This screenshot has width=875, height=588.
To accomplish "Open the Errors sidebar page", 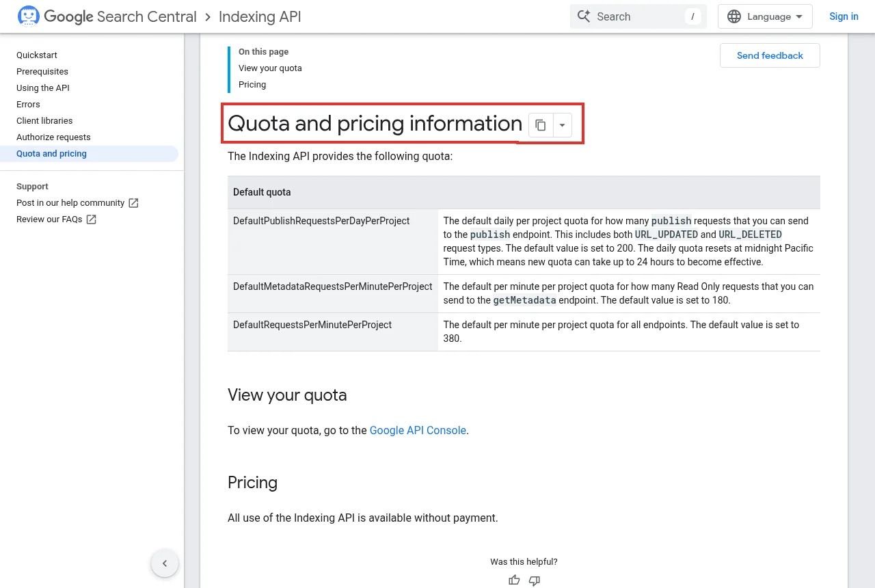I will coord(28,105).
